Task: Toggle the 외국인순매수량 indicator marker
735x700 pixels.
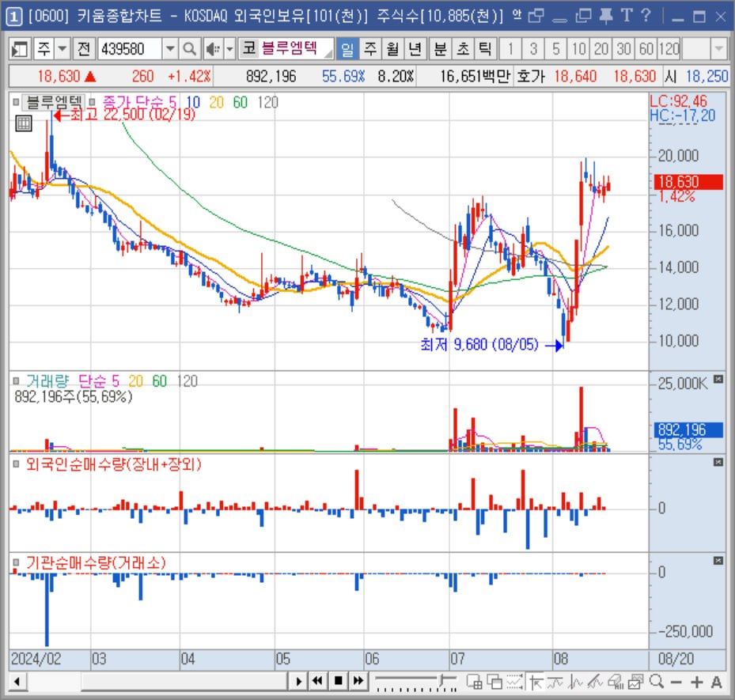Action: pyautogui.click(x=16, y=464)
